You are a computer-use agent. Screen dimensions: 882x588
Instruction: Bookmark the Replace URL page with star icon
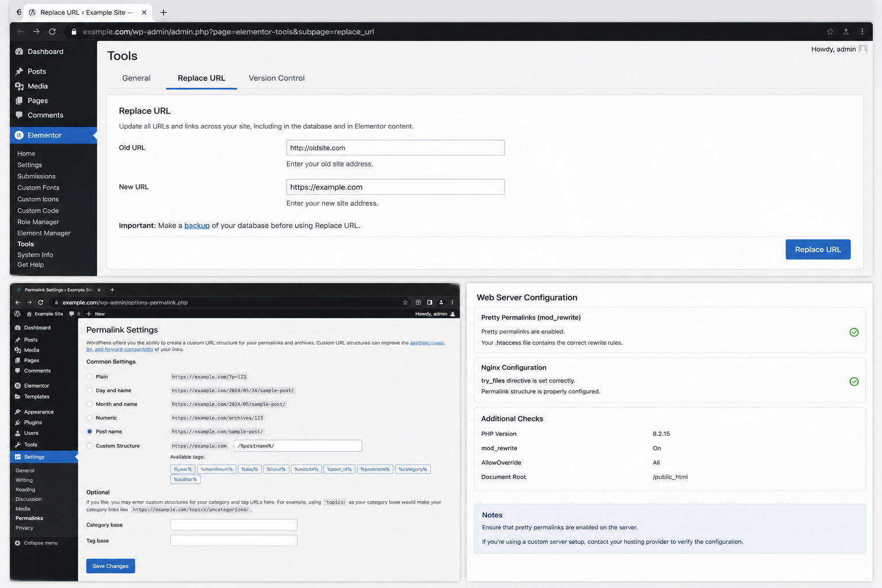(x=830, y=32)
